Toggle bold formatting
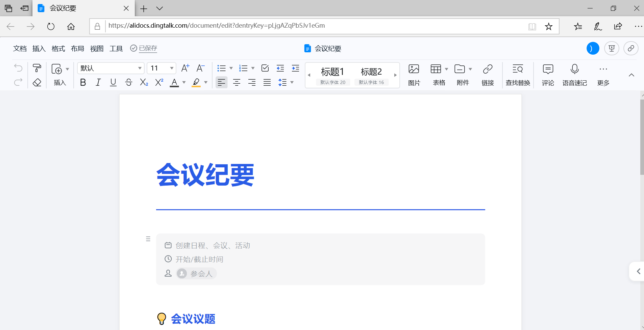Image resolution: width=644 pixels, height=330 pixels. pyautogui.click(x=83, y=82)
